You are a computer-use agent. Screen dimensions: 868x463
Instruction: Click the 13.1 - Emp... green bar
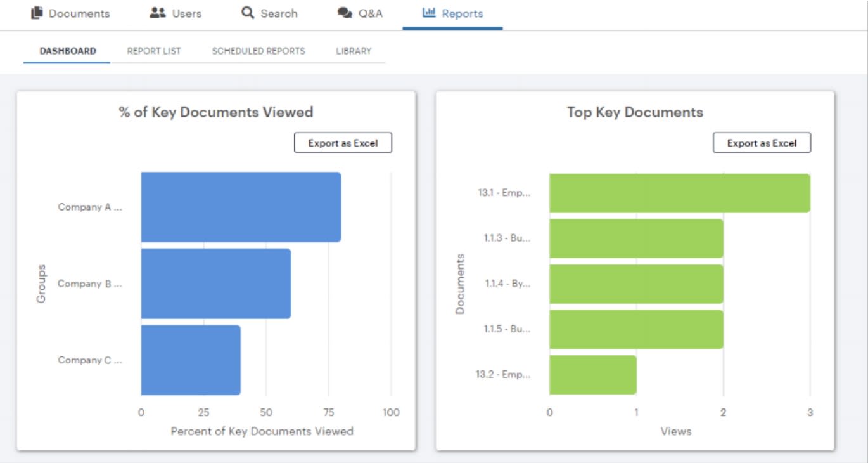tap(680, 193)
